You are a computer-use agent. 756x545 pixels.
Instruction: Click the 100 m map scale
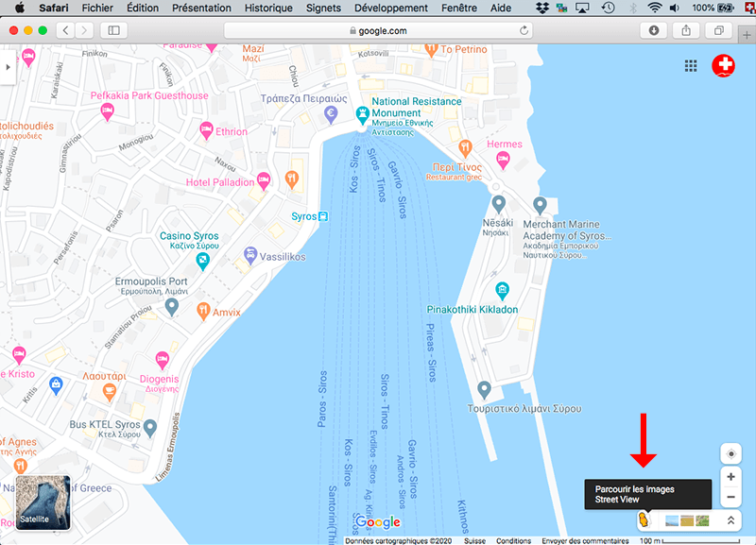pyautogui.click(x=690, y=540)
